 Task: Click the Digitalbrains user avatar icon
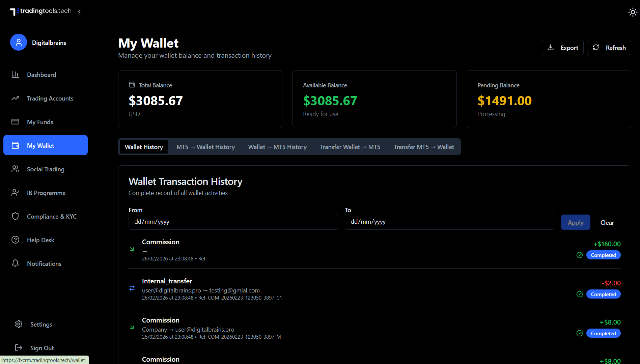coord(19,42)
